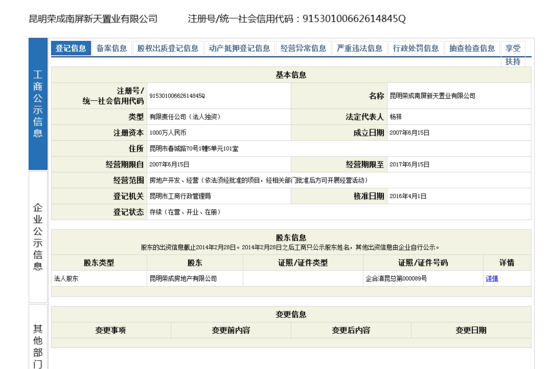This screenshot has height=369, width=550.
Task: Select 企业公示信息 sidebar section
Action: [38, 237]
